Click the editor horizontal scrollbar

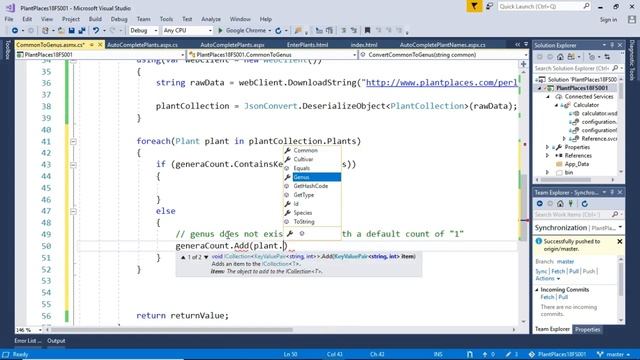coord(171,330)
